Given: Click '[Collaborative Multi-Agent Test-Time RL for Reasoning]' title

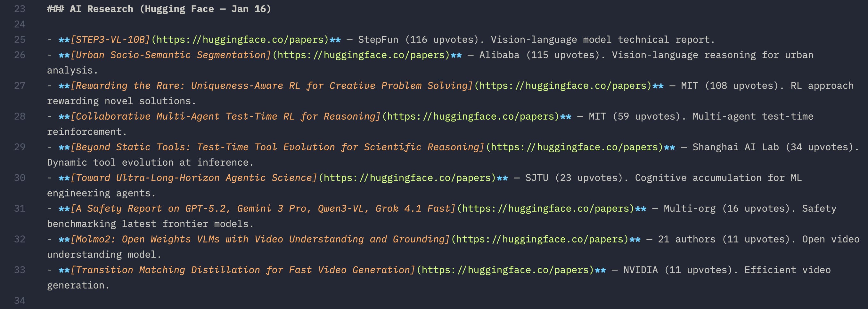Looking at the screenshot, I should point(225,116).
